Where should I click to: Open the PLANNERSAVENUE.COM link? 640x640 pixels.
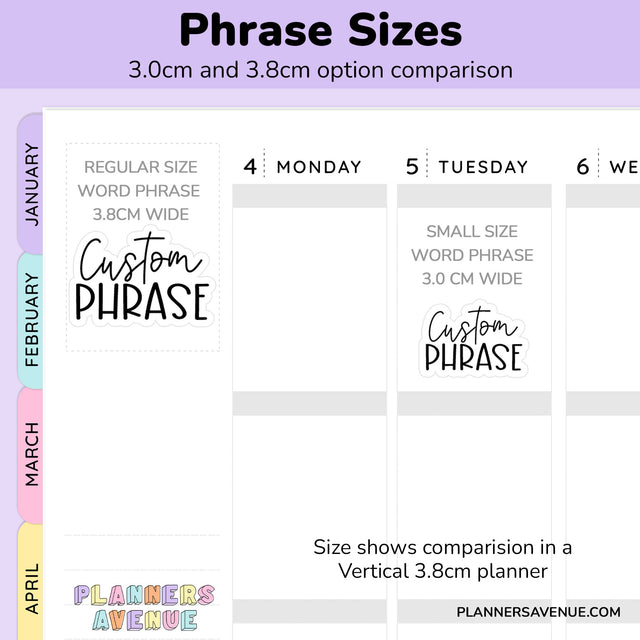tap(538, 612)
